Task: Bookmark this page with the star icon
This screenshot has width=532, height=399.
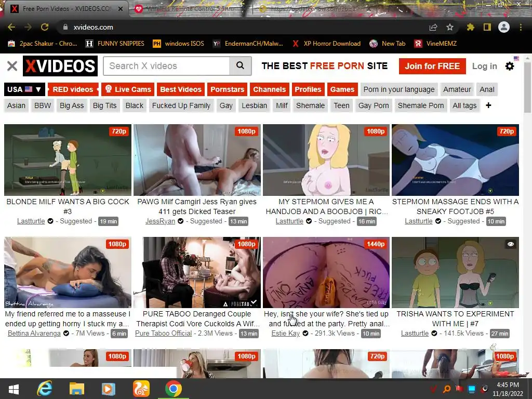Action: 449,27
